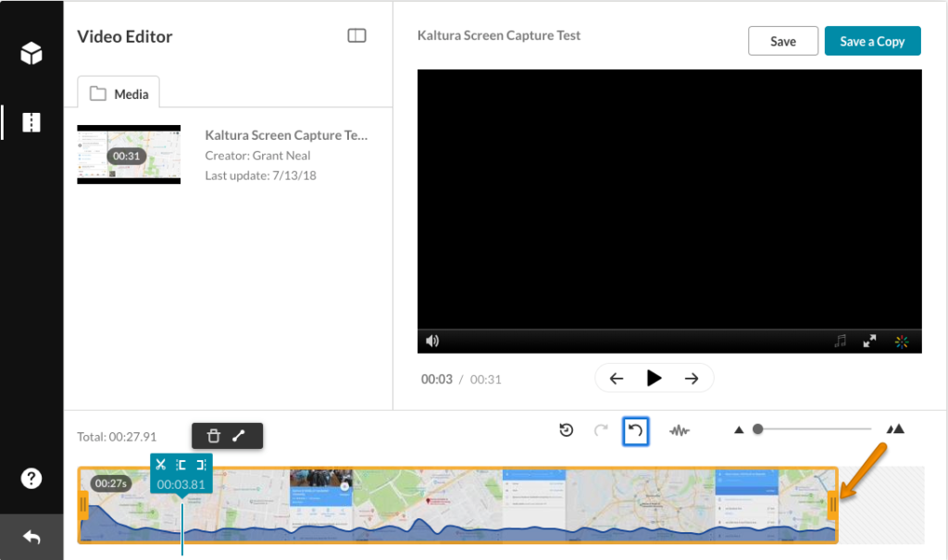Reset all edits with the history icon
Viewport: 948px width, 560px height.
566,429
